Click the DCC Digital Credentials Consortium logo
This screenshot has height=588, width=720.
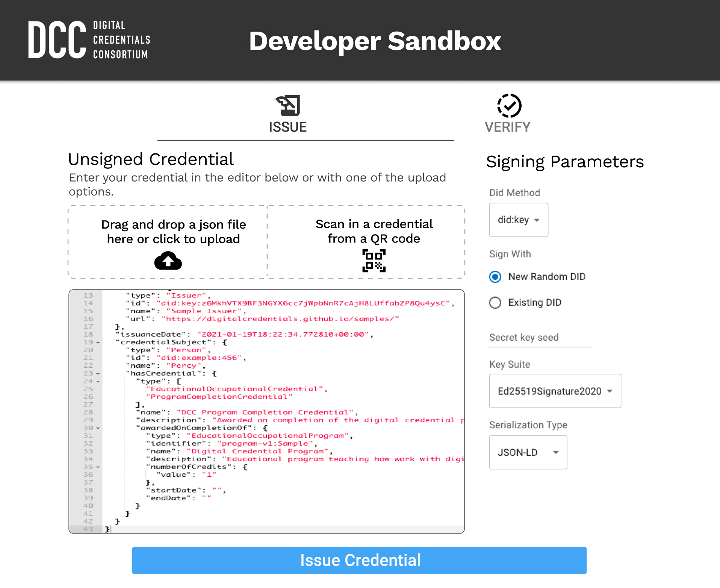point(89,40)
